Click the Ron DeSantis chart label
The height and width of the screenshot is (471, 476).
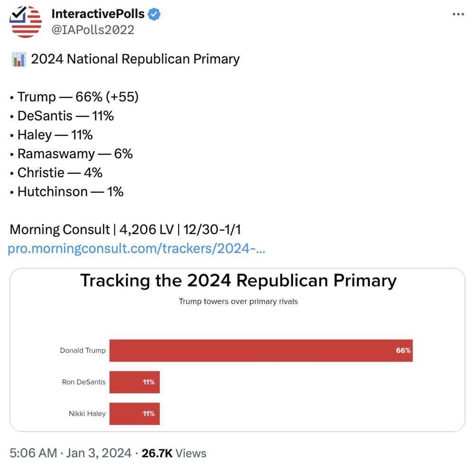click(x=84, y=382)
